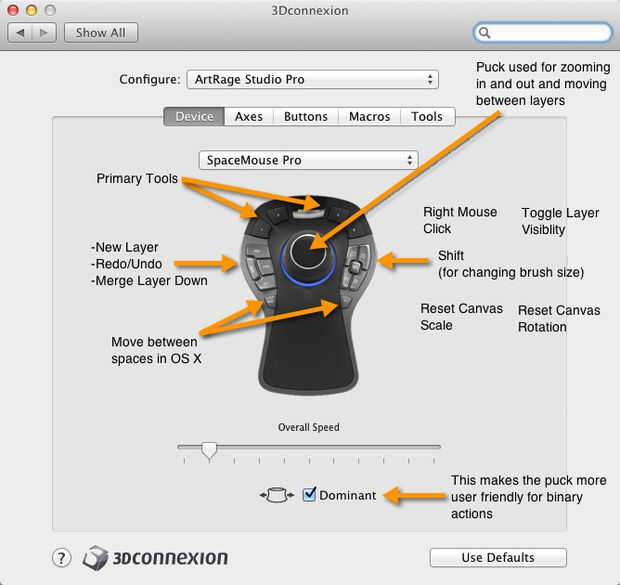Click the 'Reset Canvas Scale' text
Viewport: 620px width, 585px height.
461,317
